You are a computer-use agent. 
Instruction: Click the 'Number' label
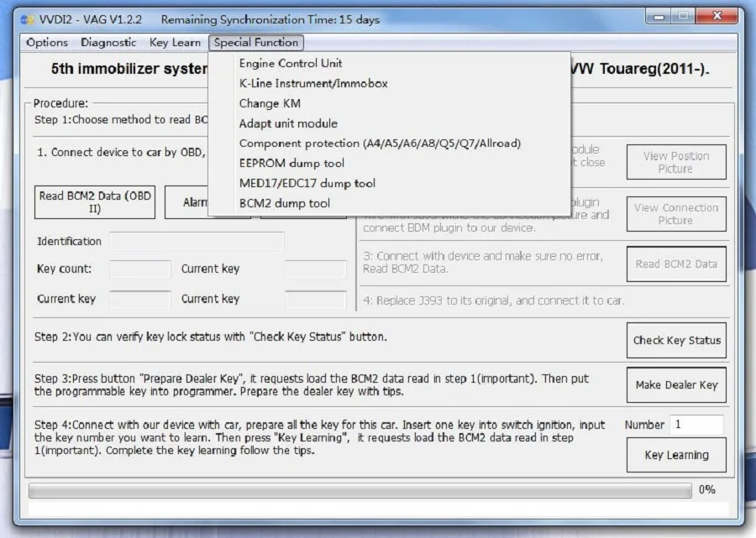pos(644,425)
